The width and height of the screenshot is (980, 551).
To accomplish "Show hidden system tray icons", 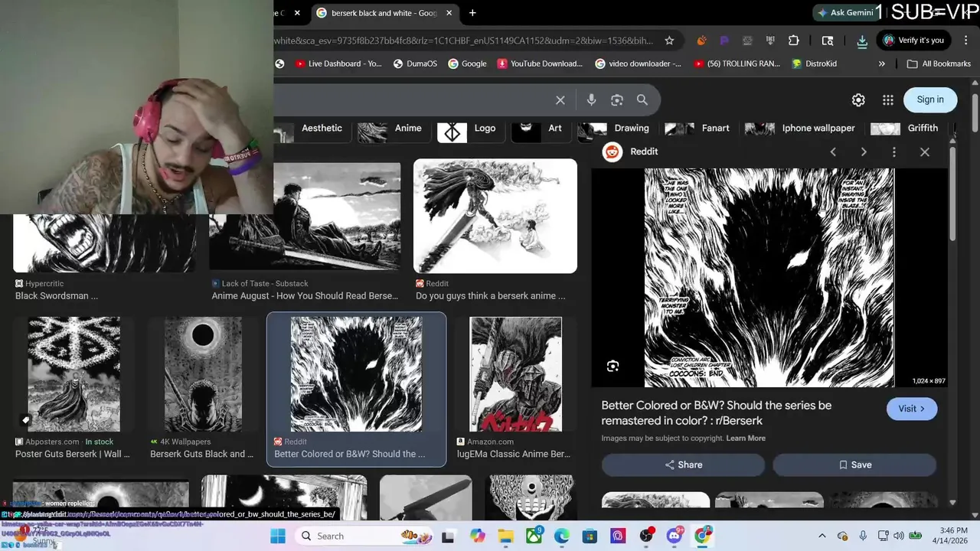I will pyautogui.click(x=822, y=536).
